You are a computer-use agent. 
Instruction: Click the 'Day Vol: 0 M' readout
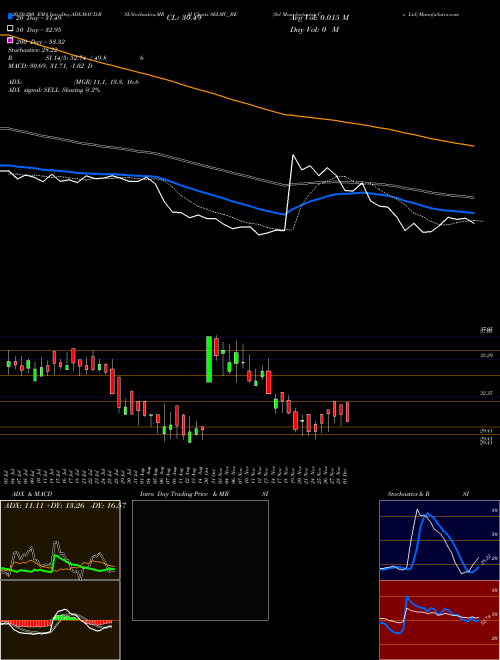click(314, 30)
